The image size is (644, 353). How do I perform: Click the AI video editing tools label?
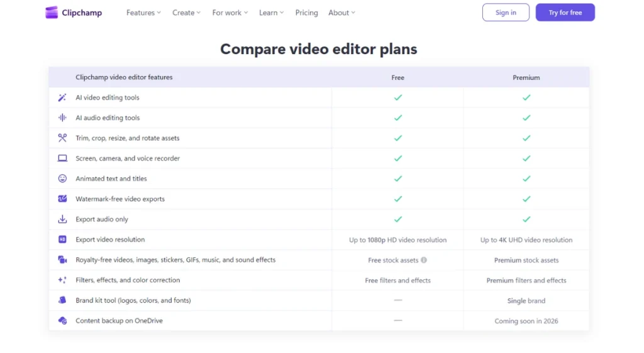pyautogui.click(x=107, y=98)
